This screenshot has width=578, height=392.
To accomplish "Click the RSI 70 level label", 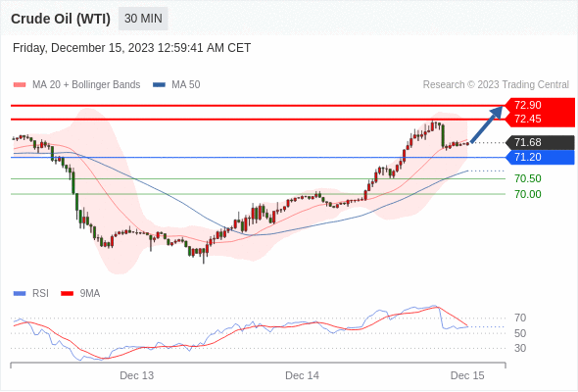I will (x=520, y=318).
